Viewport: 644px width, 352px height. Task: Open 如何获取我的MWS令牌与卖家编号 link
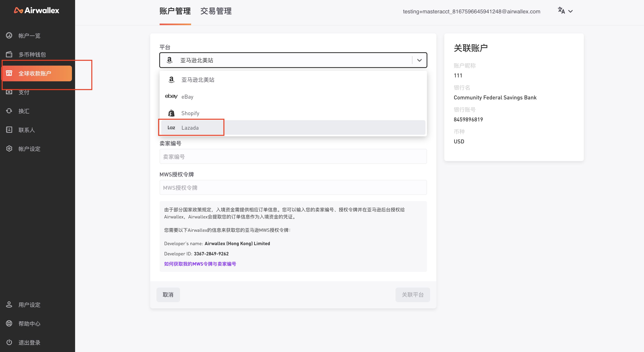click(200, 264)
